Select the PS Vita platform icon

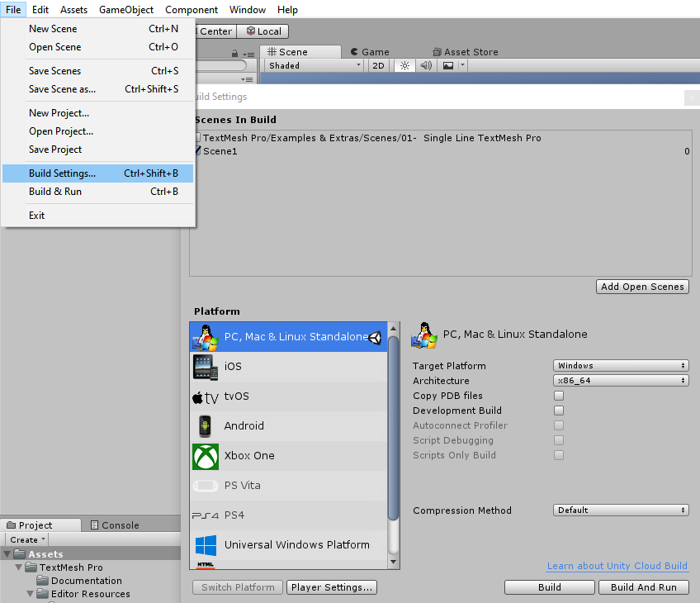tap(206, 486)
